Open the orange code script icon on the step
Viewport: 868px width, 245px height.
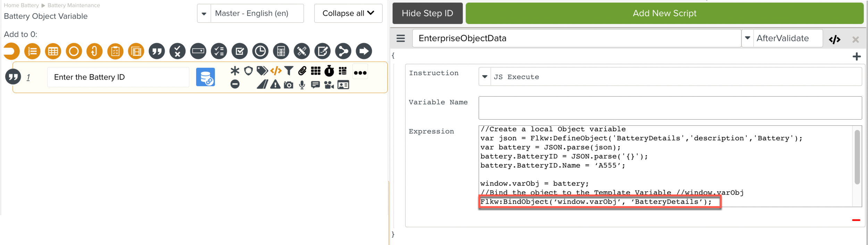pos(276,71)
